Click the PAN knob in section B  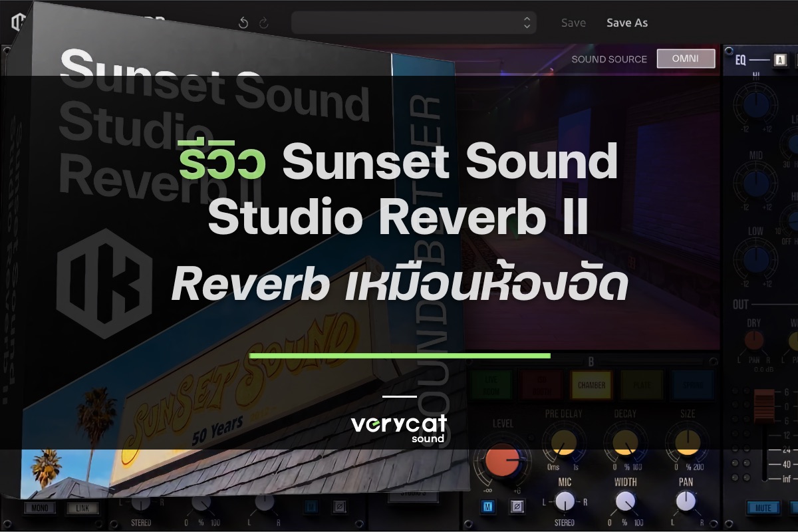coord(686,501)
